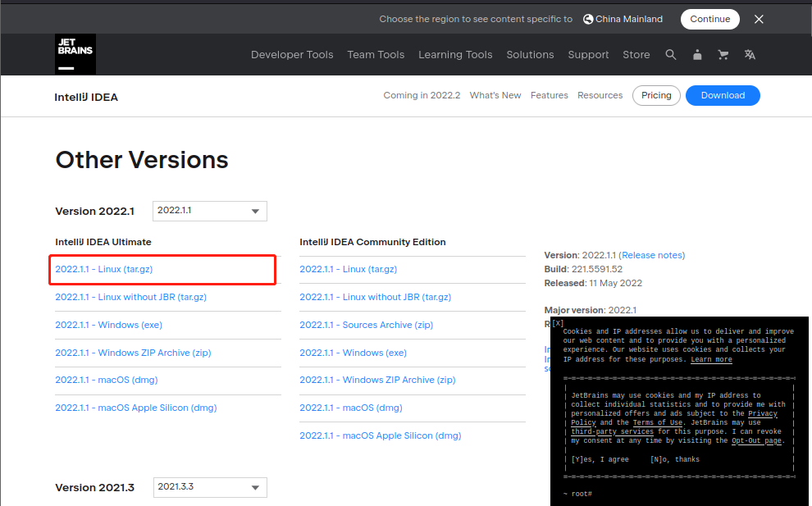Close the region selection banner
812x506 pixels.
(x=759, y=19)
